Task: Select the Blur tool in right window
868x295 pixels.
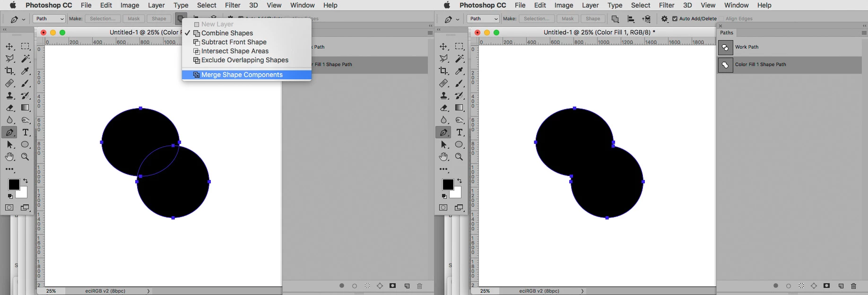Action: [443, 120]
